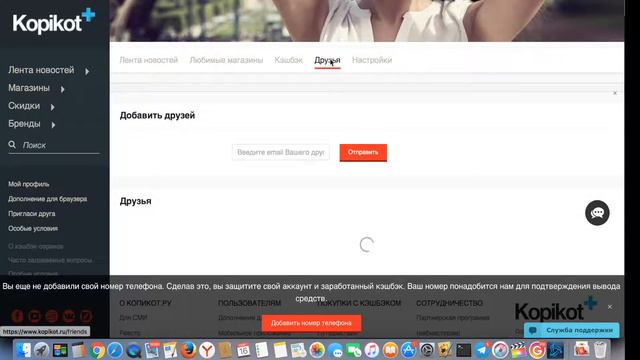The height and width of the screenshot is (360, 640).
Task: Open FaceTime in the dock
Action: 353,350
